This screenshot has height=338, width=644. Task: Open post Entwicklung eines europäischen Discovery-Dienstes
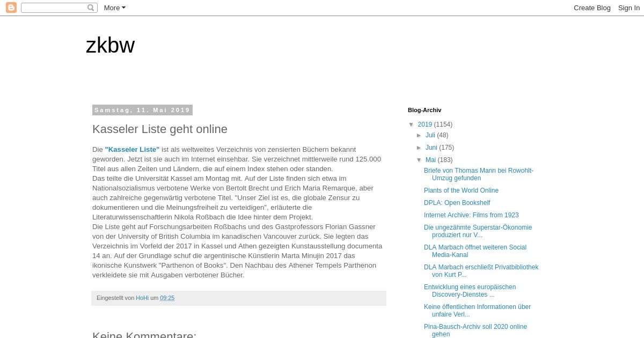(470, 291)
